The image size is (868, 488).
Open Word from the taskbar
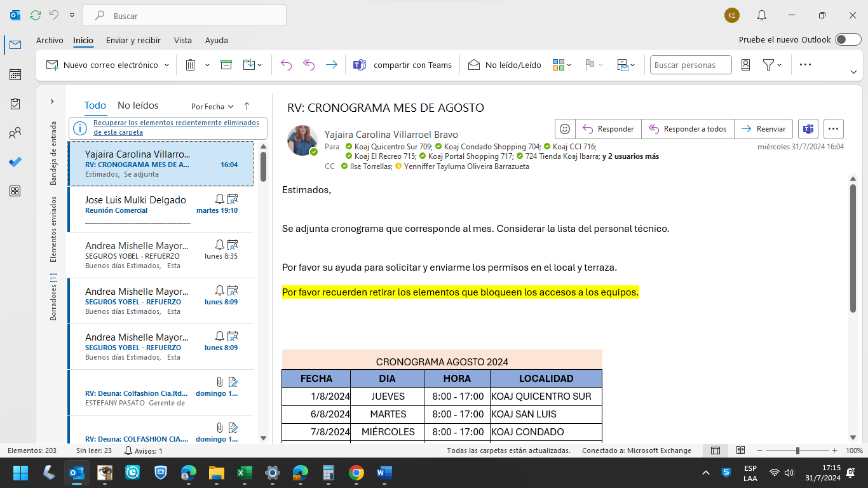click(384, 473)
